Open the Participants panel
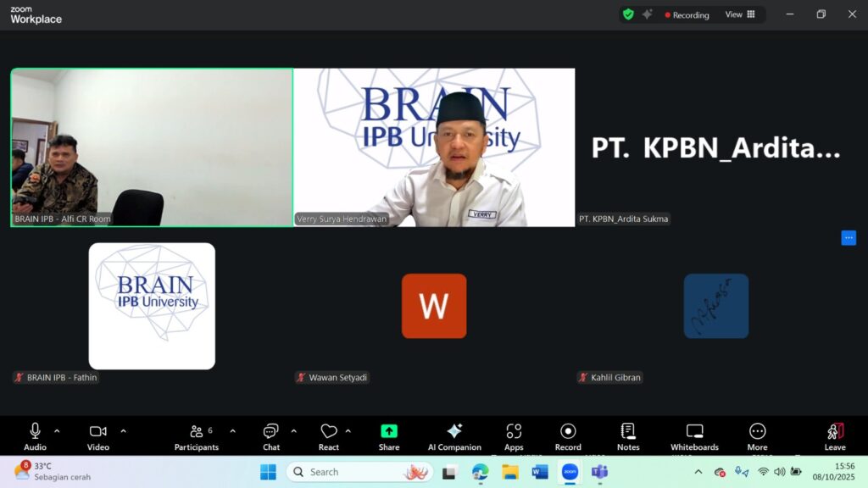 197,435
